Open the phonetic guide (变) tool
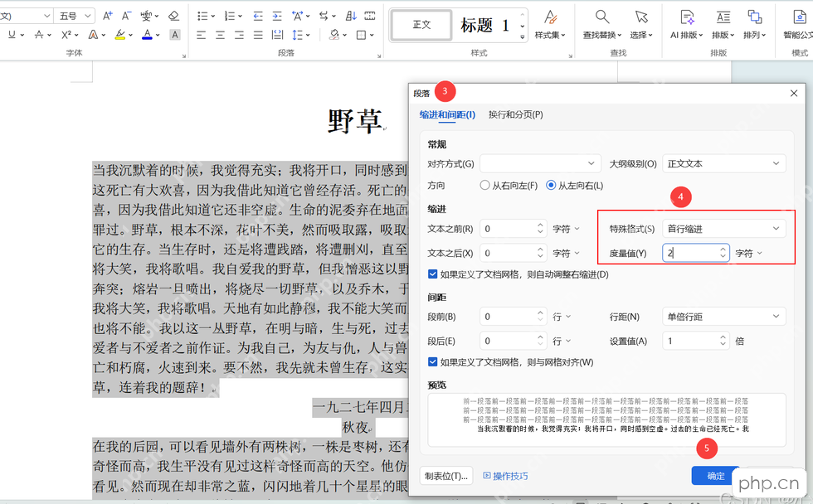813x504 pixels. coord(146,16)
